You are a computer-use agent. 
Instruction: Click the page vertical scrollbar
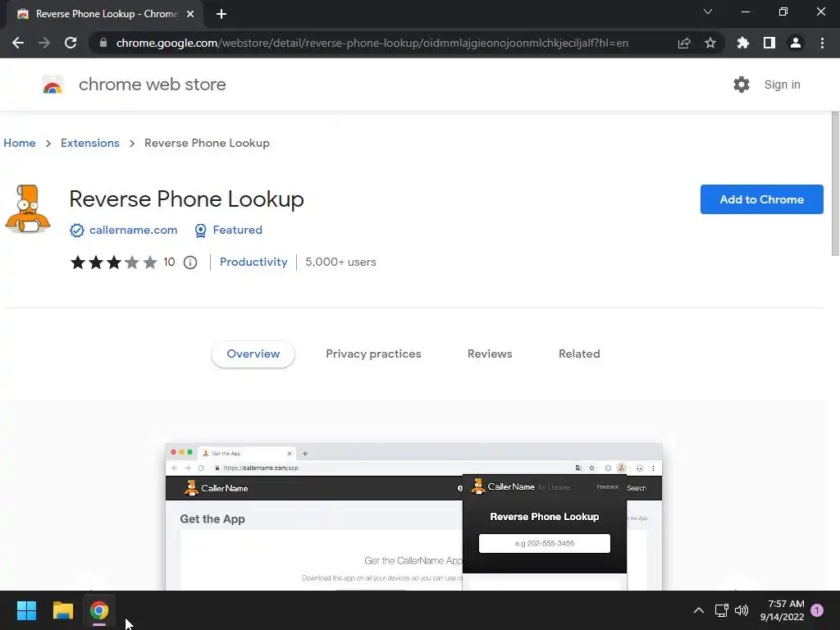(835, 184)
